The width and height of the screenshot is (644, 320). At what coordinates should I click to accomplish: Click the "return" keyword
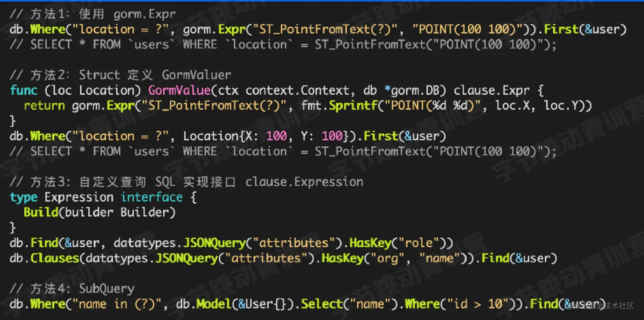coord(44,106)
